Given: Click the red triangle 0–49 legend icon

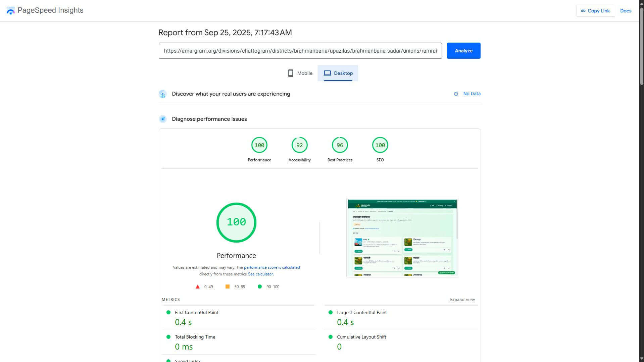Looking at the screenshot, I should click(x=198, y=287).
